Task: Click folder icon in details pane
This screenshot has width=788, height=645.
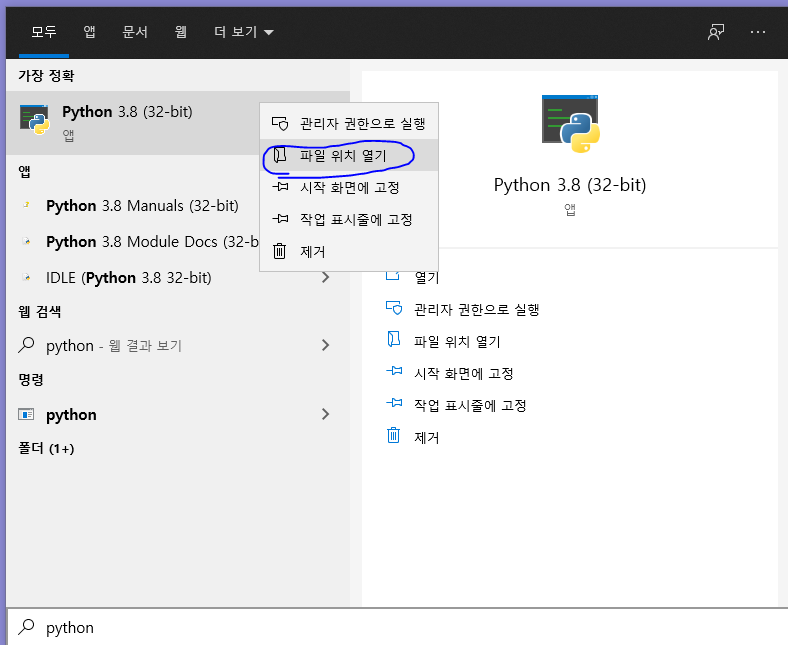Action: click(x=394, y=339)
